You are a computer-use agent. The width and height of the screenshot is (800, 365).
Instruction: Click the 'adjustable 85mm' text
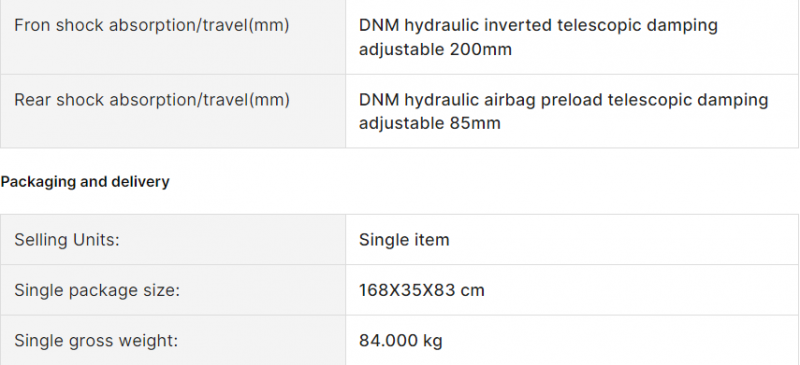(x=430, y=123)
